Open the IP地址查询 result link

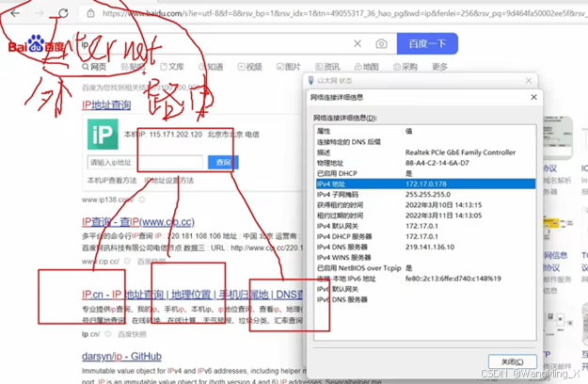(106, 104)
